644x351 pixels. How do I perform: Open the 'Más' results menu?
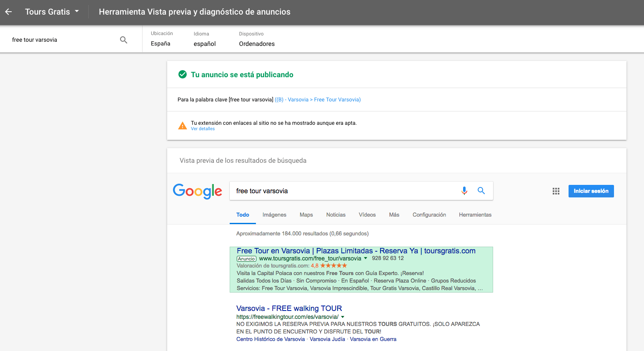[x=394, y=215]
